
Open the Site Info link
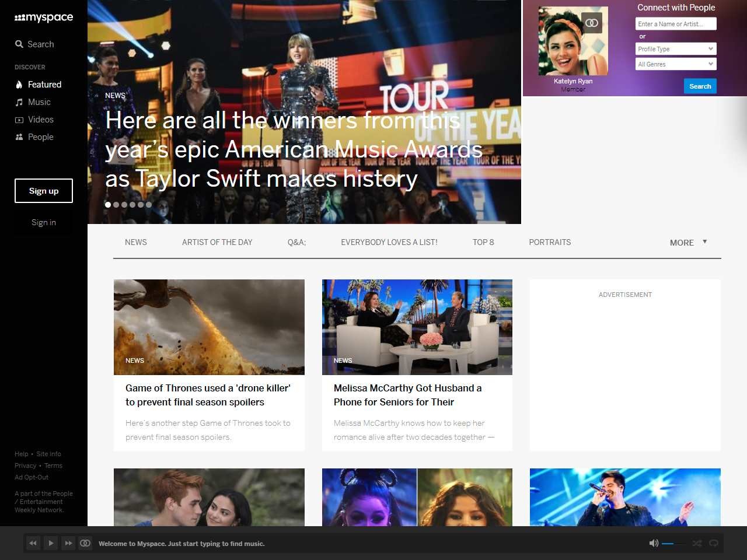pyautogui.click(x=48, y=454)
